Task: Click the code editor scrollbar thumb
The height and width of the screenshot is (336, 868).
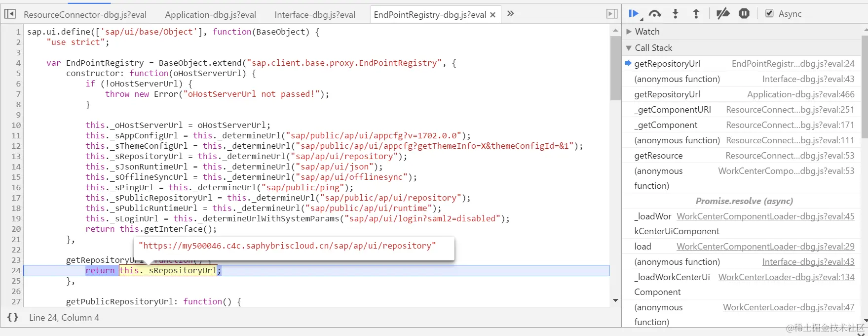Action: pyautogui.click(x=615, y=68)
